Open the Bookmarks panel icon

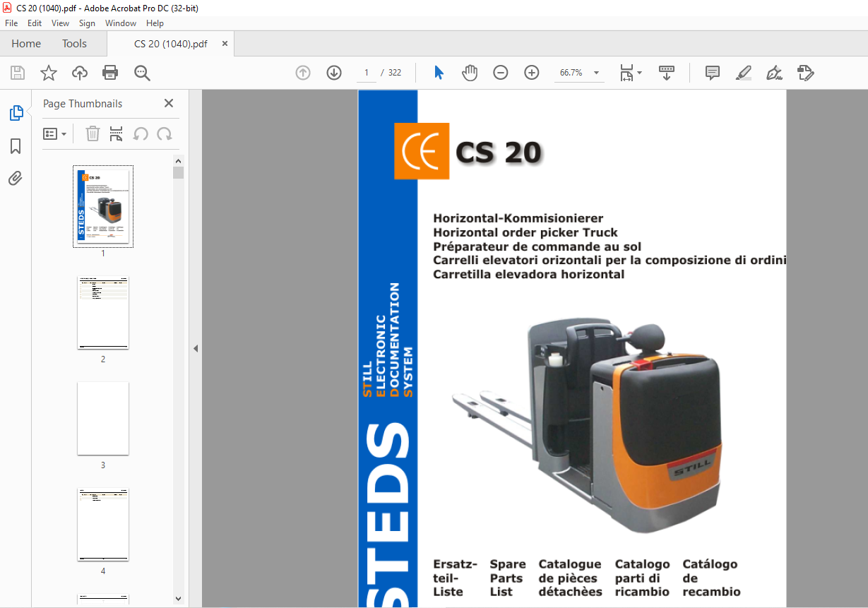coord(16,146)
